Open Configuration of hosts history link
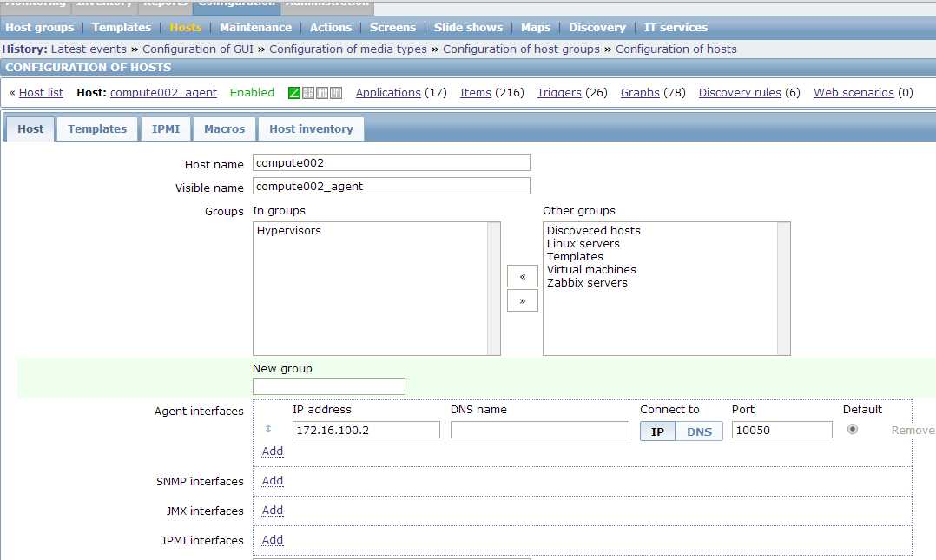This screenshot has height=560, width=936. tap(676, 49)
